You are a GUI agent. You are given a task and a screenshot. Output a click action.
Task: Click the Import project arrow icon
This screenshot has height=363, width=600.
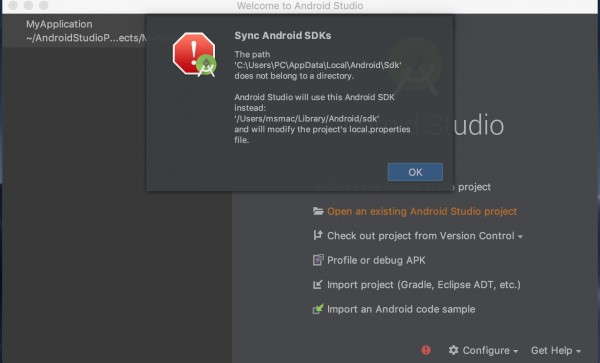click(x=318, y=285)
